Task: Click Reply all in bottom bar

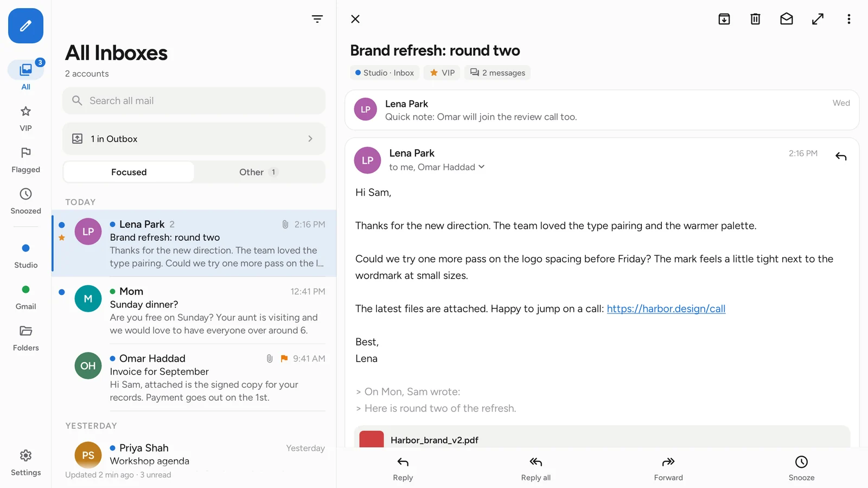Action: coord(536,468)
